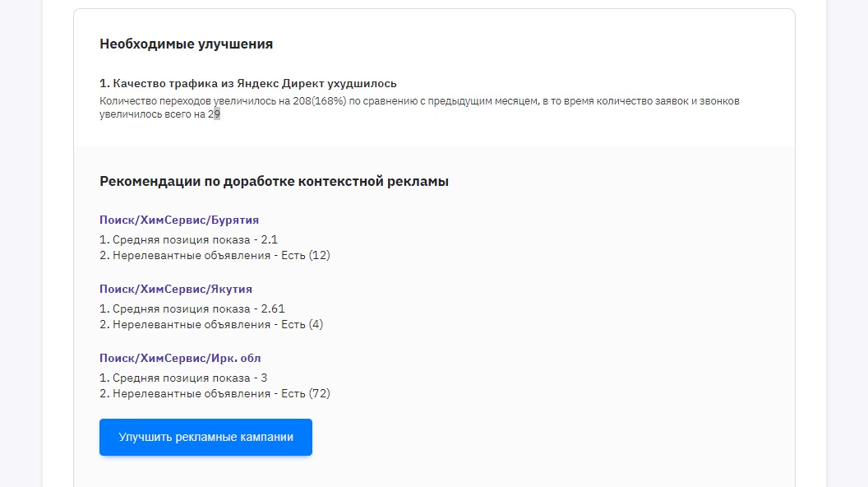Select the Средняя позиция показа - 3 line

(x=183, y=378)
